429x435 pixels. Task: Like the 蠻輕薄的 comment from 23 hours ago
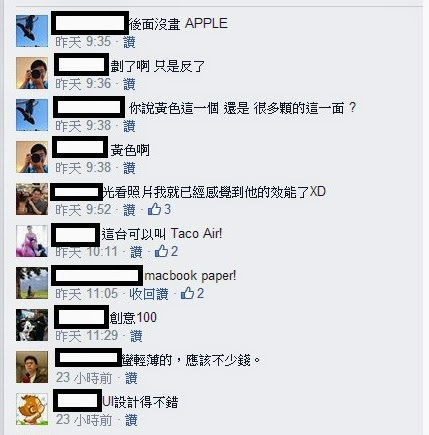click(131, 378)
